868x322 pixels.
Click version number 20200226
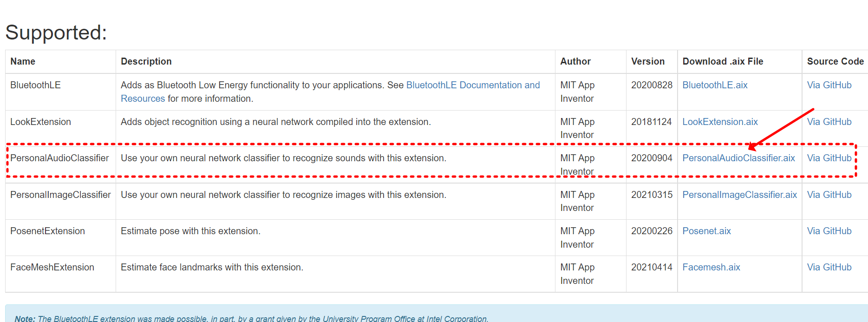pyautogui.click(x=652, y=231)
